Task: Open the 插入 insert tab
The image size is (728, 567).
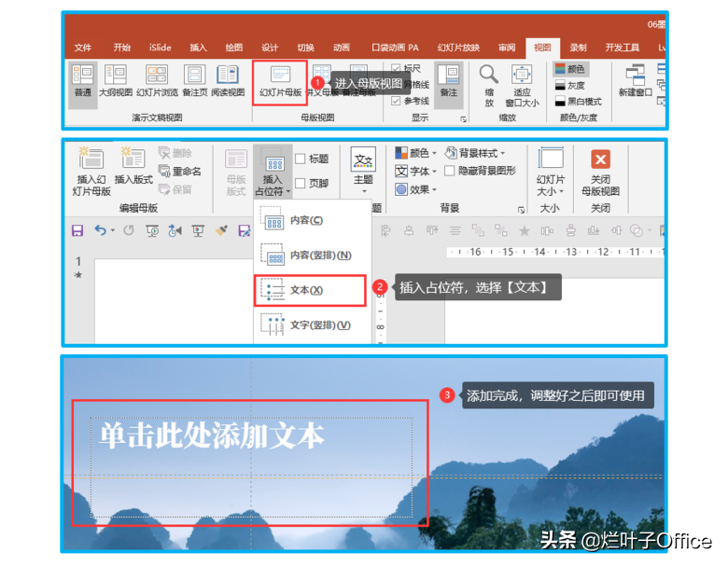Action: coord(198,48)
